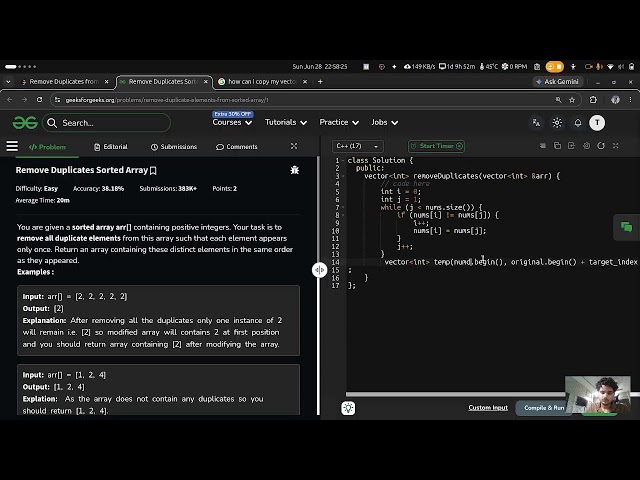The image size is (640, 480).
Task: Click the Search input field
Action: coord(107,123)
